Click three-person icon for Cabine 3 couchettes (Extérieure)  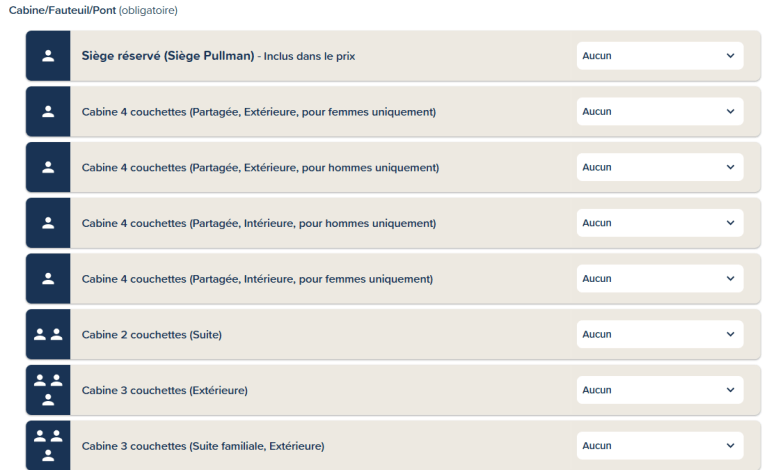(48, 389)
